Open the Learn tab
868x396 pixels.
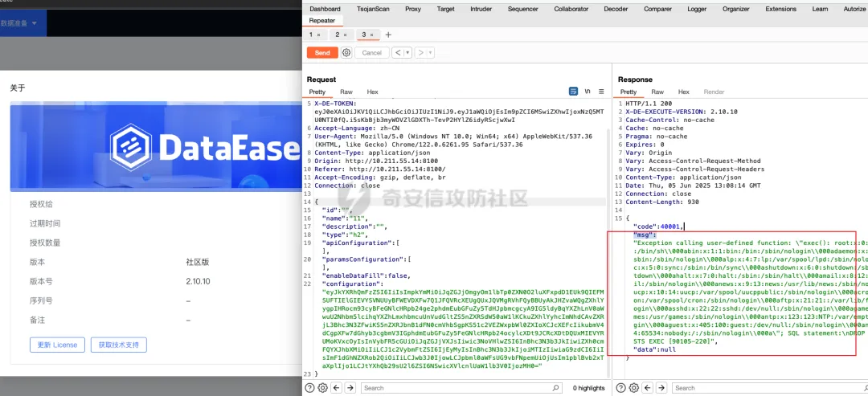click(820, 9)
